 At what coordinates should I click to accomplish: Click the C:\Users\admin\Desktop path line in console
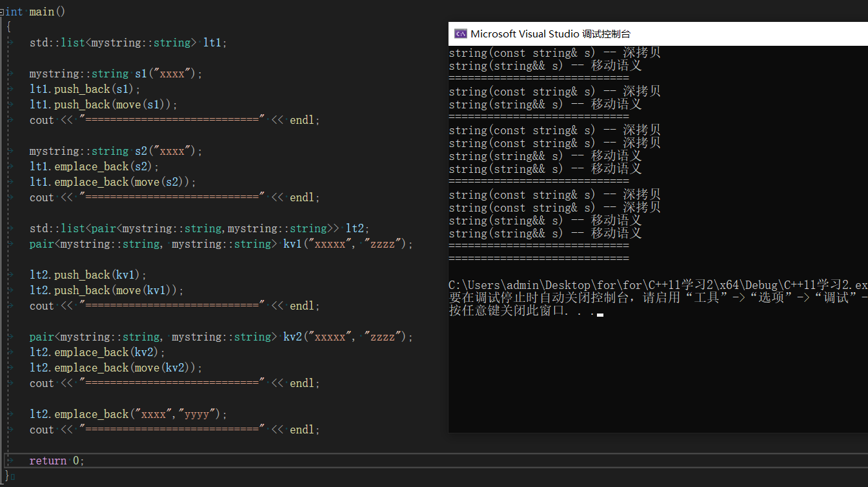tap(658, 285)
